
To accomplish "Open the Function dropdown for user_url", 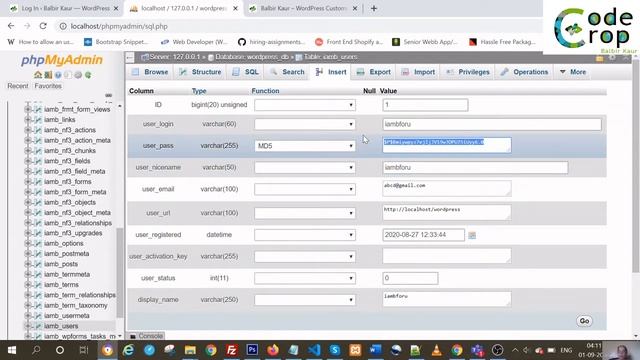I will coord(305,213).
